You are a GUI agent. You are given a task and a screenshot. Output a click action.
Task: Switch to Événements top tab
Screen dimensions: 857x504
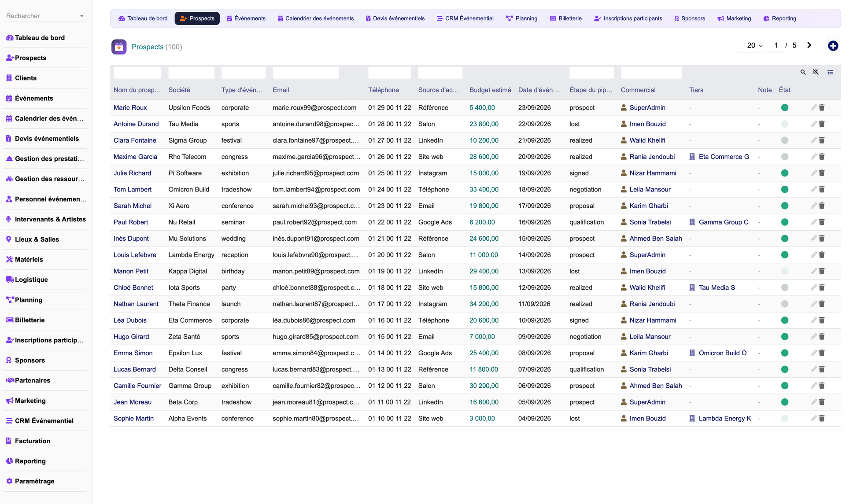tap(246, 18)
